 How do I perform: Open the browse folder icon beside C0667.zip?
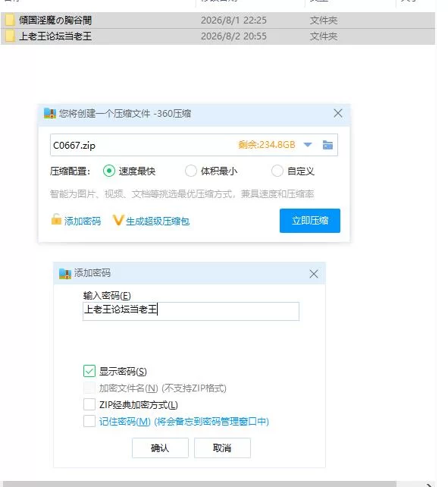click(327, 145)
